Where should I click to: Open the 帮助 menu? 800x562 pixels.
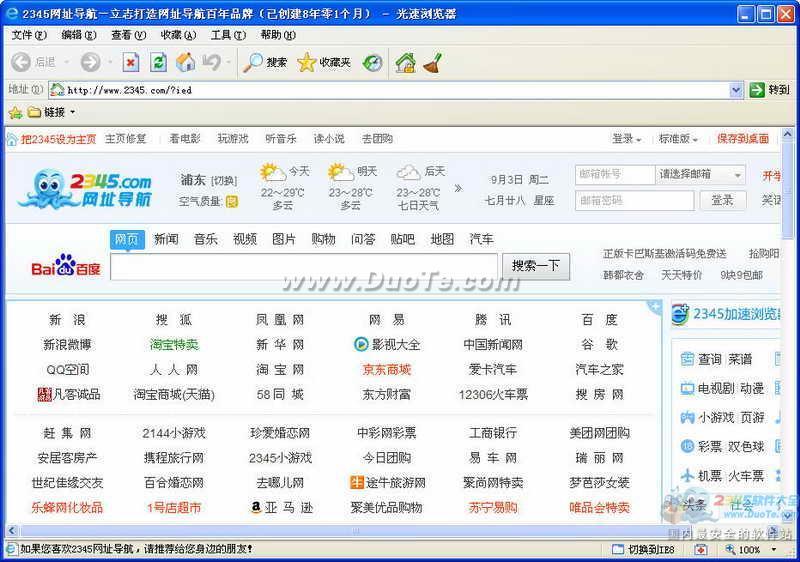click(x=278, y=35)
